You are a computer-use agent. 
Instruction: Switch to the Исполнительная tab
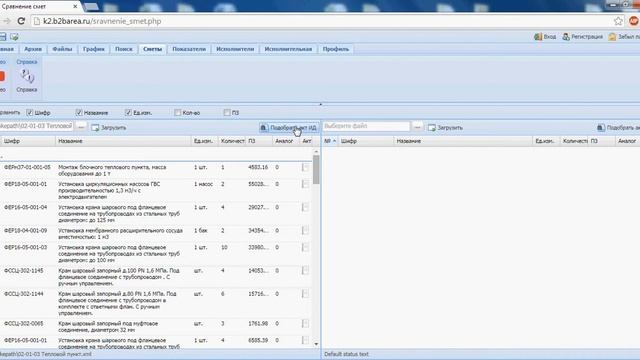point(288,49)
